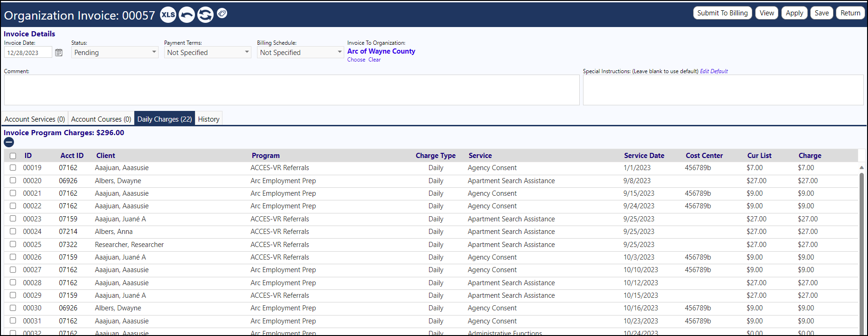
Task: Sort table by Service Date column header
Action: point(644,156)
